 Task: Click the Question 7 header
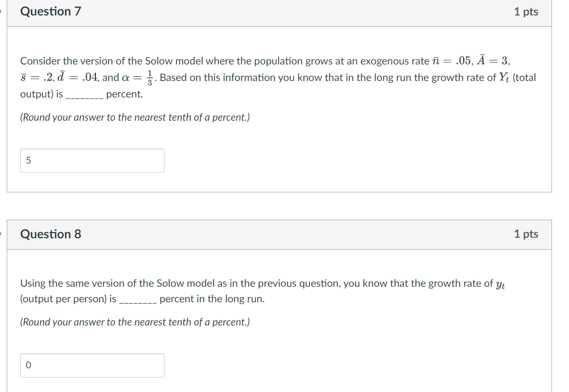pyautogui.click(x=50, y=11)
